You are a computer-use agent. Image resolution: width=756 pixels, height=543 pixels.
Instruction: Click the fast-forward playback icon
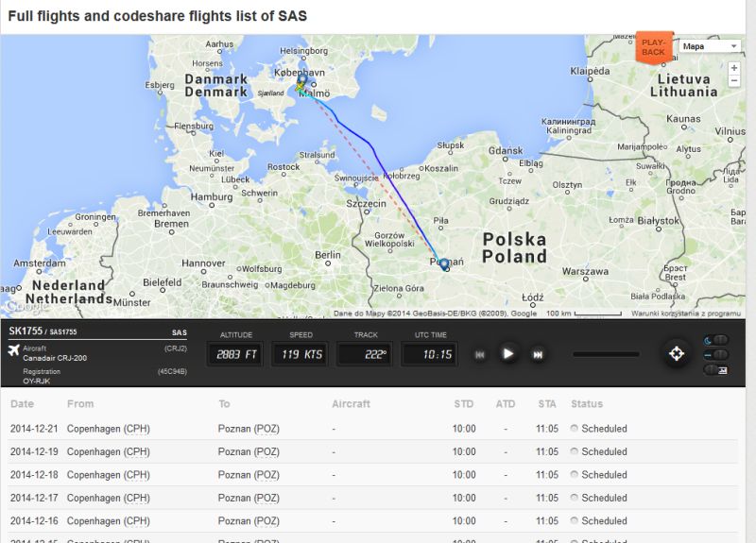(x=538, y=354)
